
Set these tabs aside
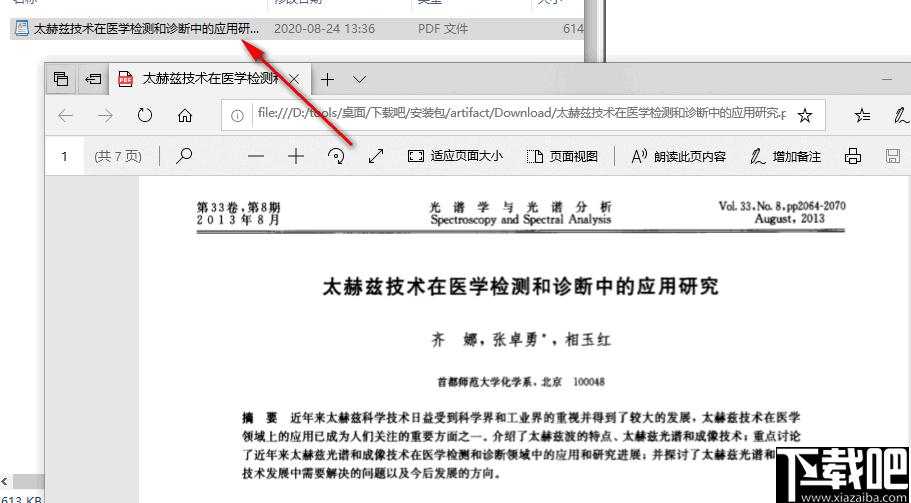(93, 79)
